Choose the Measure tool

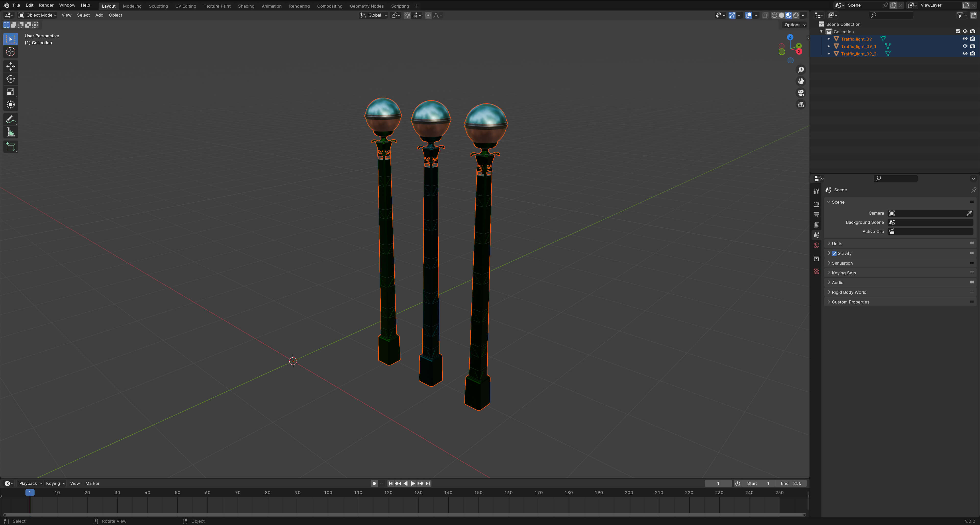pyautogui.click(x=11, y=133)
